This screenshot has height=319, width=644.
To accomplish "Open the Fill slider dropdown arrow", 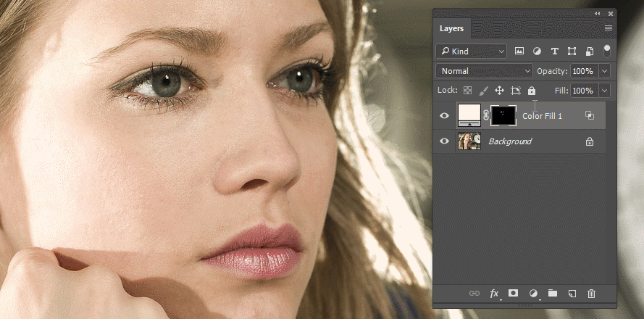I will 605,91.
